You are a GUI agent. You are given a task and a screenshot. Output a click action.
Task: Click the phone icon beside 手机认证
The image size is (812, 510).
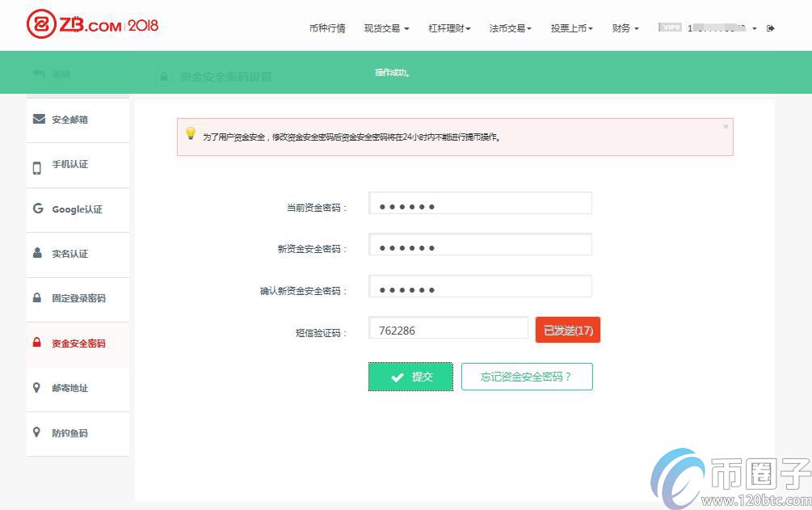[37, 167]
